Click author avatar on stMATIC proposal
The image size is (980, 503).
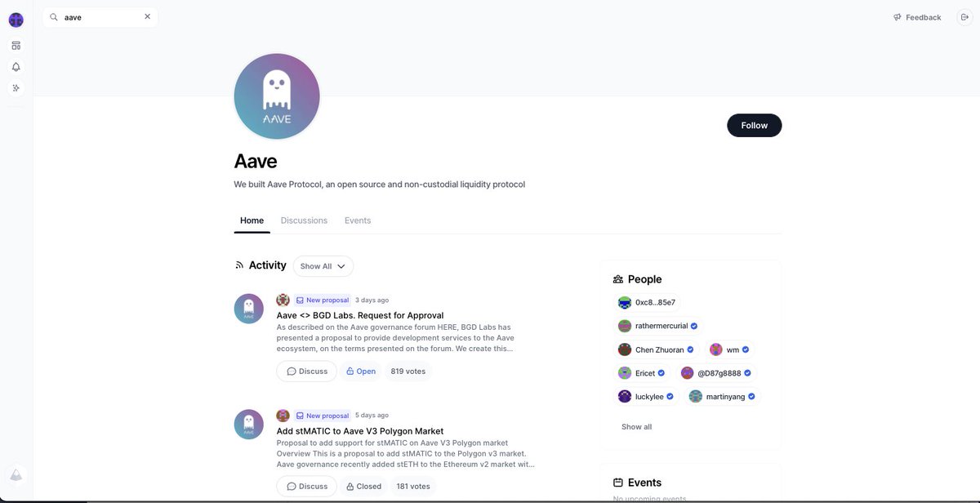(283, 416)
